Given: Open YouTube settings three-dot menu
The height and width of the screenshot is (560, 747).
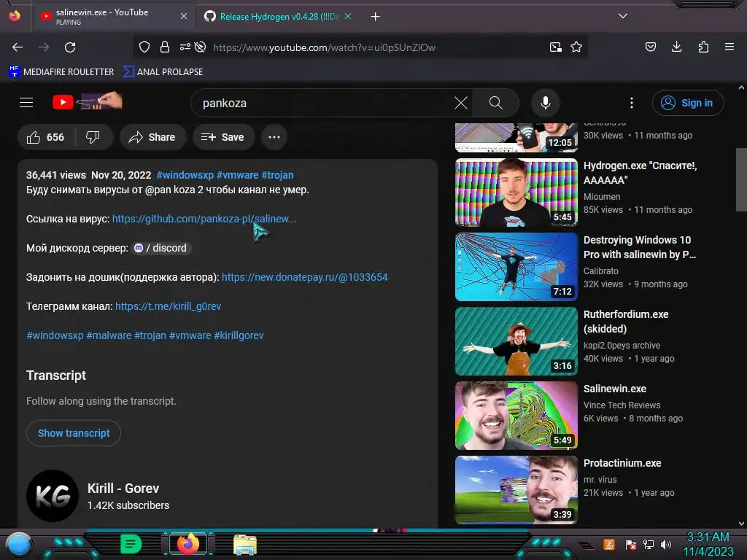Looking at the screenshot, I should [632, 103].
